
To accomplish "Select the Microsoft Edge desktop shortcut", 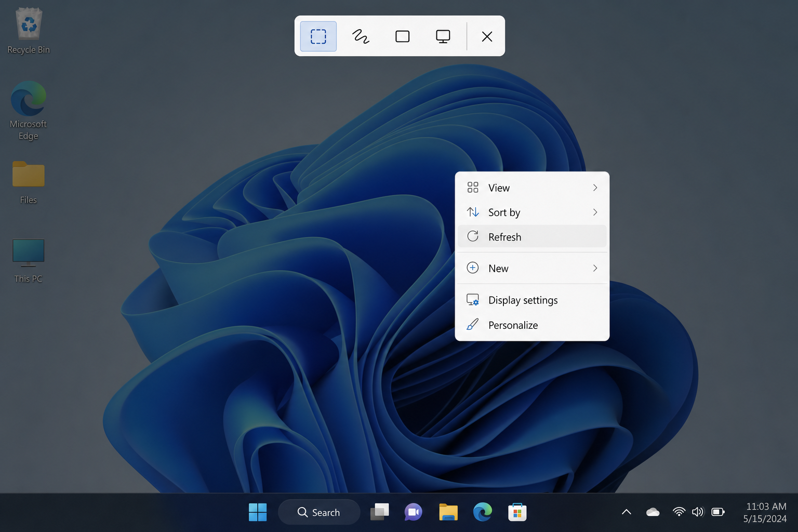I will click(29, 111).
